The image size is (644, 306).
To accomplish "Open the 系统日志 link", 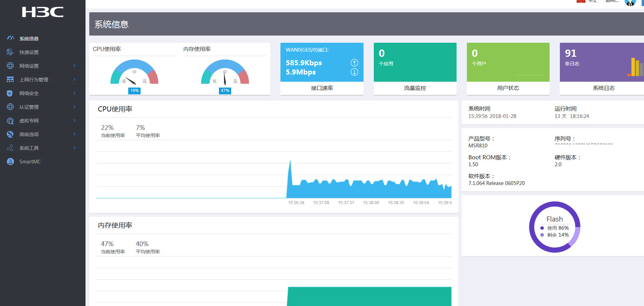I will pyautogui.click(x=604, y=88).
